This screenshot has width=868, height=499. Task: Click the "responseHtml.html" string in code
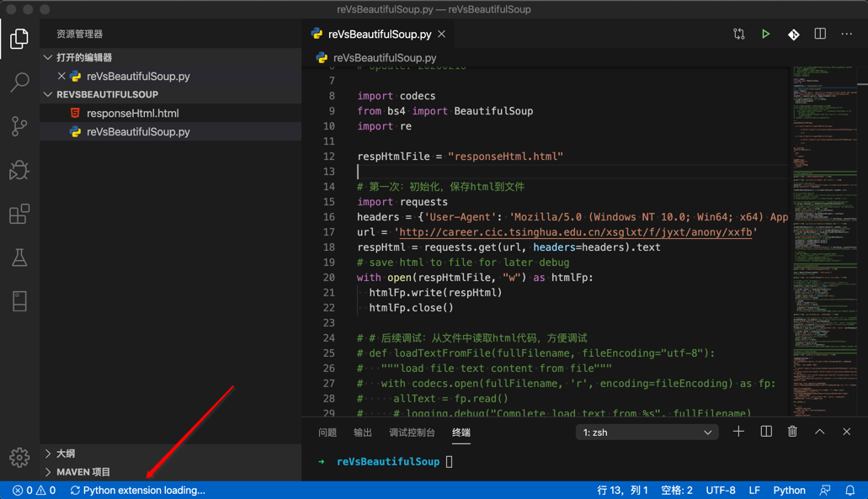(505, 157)
